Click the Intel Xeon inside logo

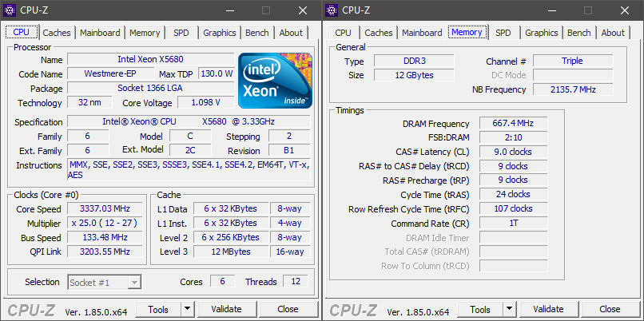click(275, 81)
